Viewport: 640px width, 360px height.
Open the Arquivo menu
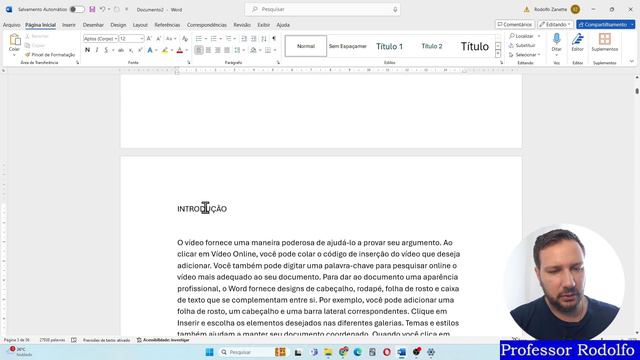[x=11, y=25]
